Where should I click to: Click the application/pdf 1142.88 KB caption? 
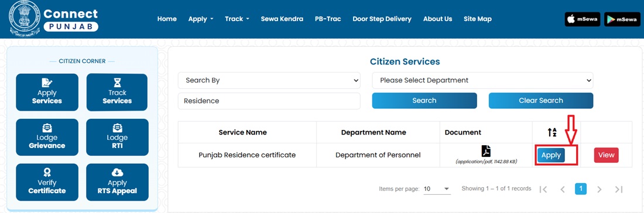(486, 162)
